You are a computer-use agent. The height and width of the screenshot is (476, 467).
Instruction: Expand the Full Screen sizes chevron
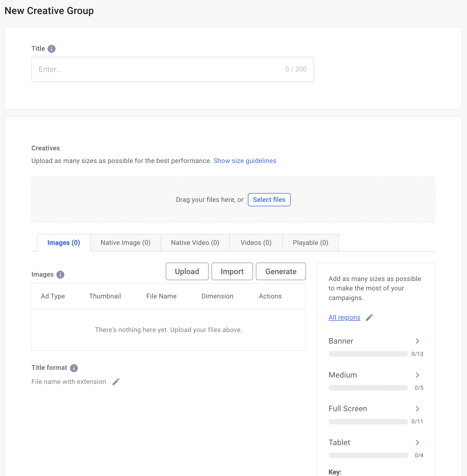pyautogui.click(x=417, y=409)
